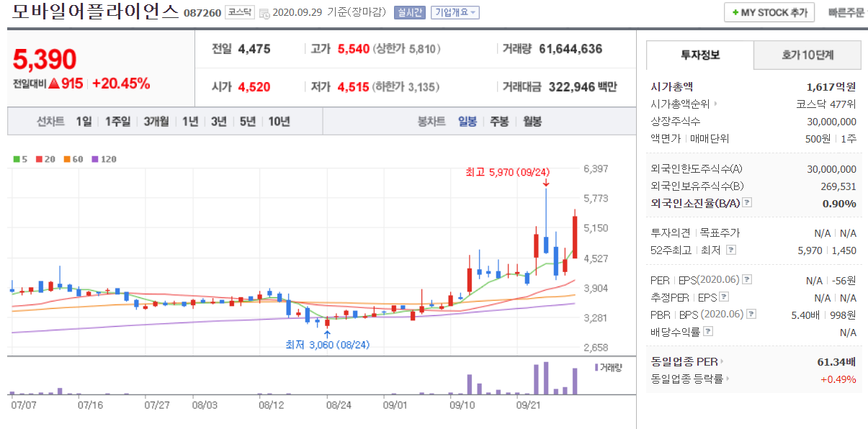Select 1년 line chart period
The height and width of the screenshot is (429, 868).
tap(190, 122)
